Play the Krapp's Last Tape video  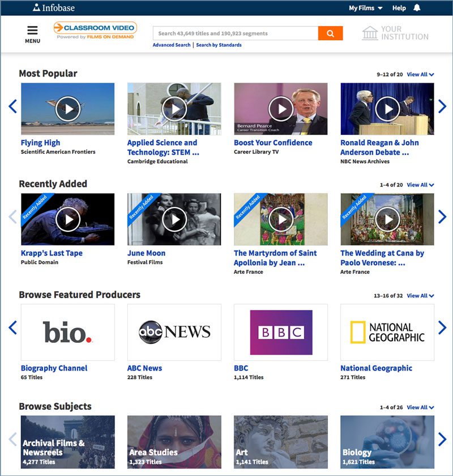coord(68,219)
